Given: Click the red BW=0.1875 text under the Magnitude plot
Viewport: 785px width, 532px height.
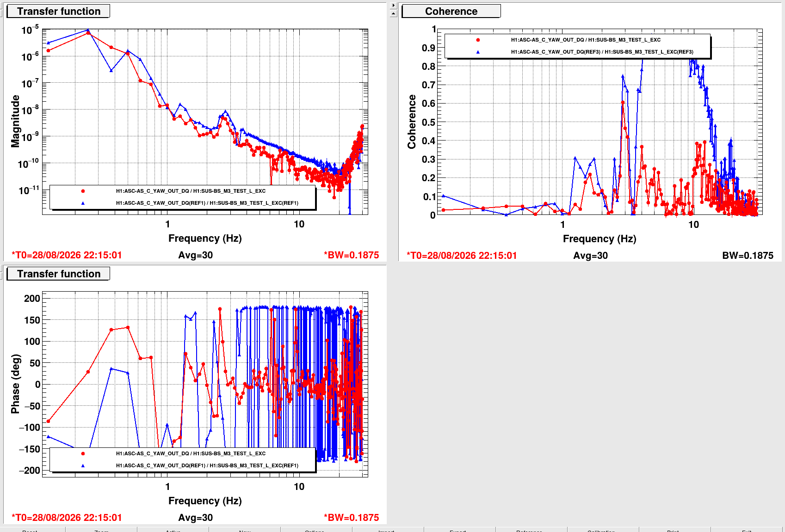Looking at the screenshot, I should [351, 255].
